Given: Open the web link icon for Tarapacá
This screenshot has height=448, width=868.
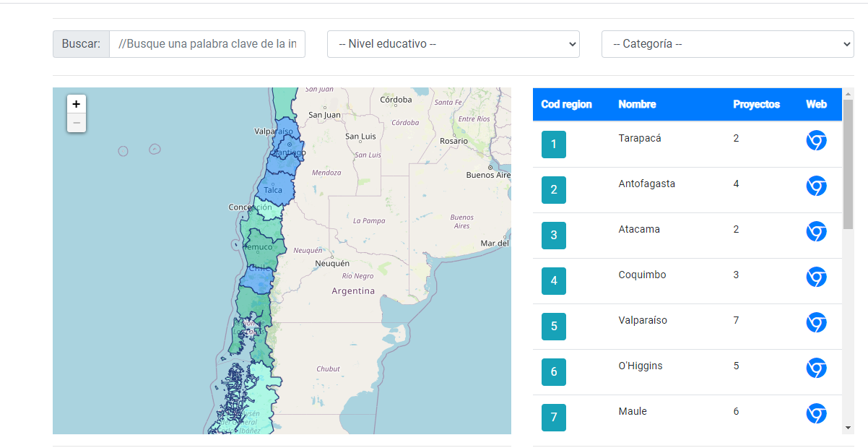Looking at the screenshot, I should click(x=816, y=140).
